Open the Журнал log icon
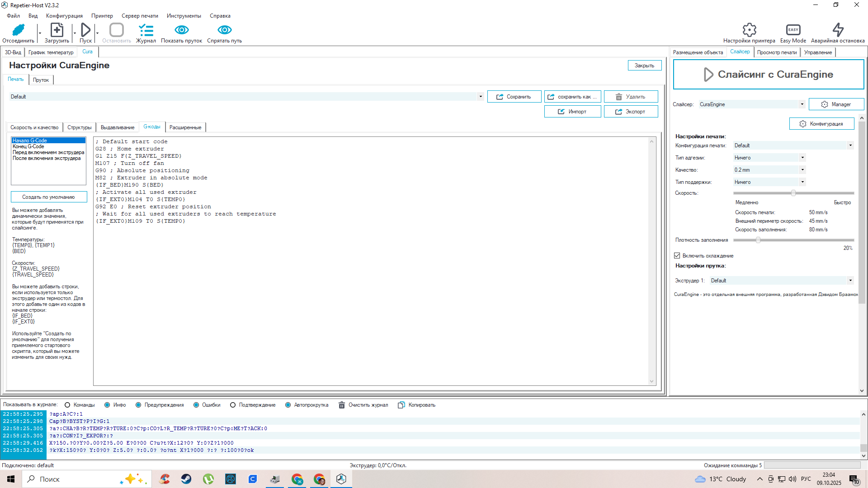Screen dimensions: 868x488 click(x=146, y=30)
